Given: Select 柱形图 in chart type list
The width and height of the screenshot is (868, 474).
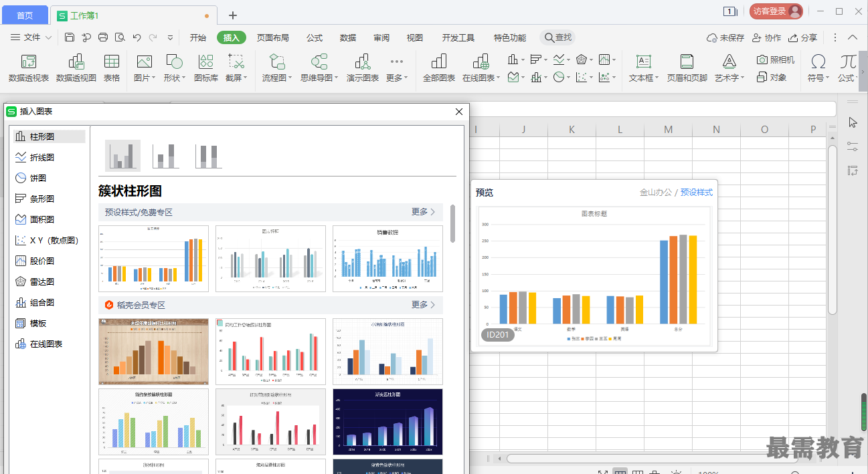Looking at the screenshot, I should (x=50, y=136).
